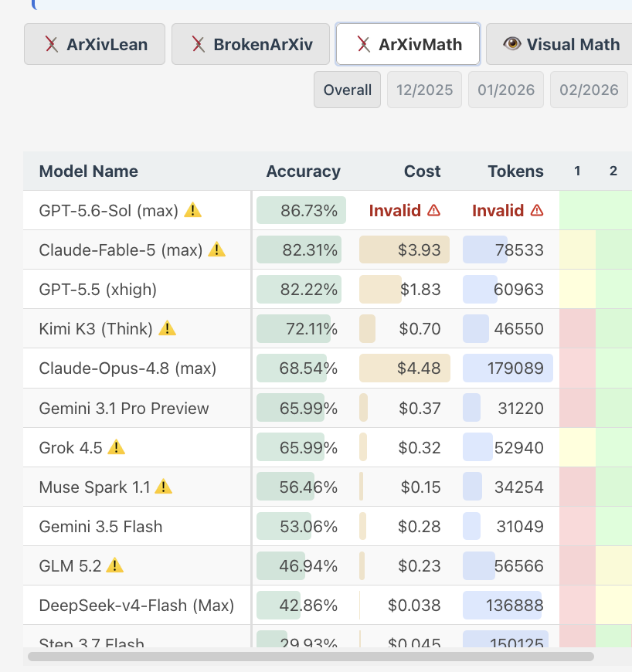
Task: Click GPT-5.5 yellow result cell in column 1
Action: coord(578,290)
